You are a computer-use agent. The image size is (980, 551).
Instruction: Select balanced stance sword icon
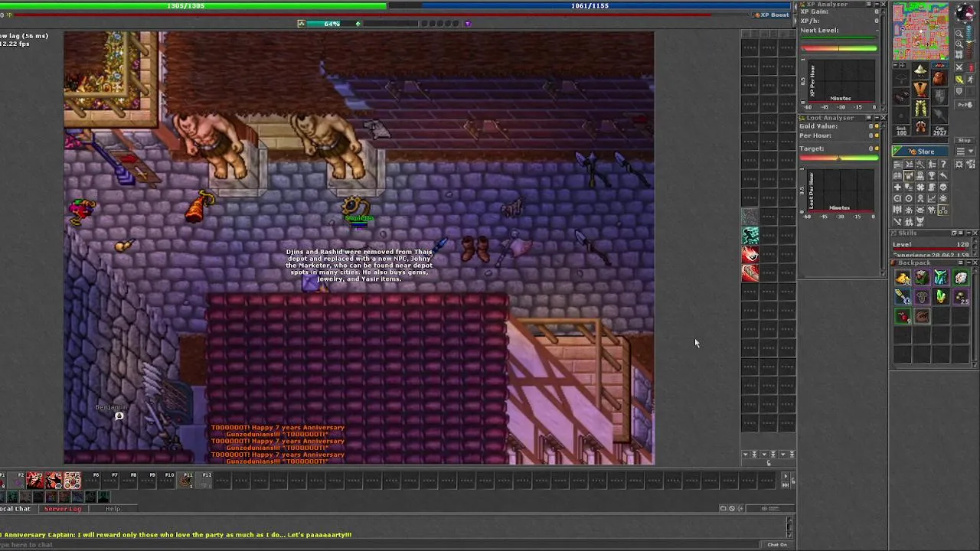click(959, 80)
